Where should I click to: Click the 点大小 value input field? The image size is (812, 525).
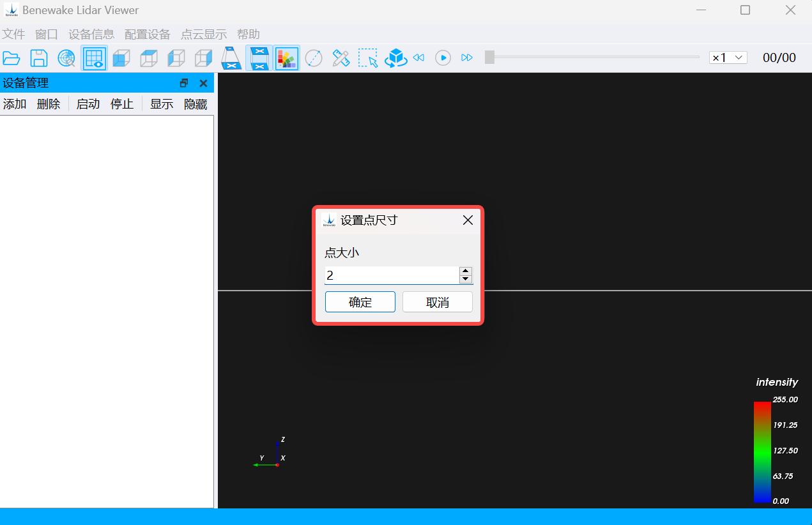392,275
